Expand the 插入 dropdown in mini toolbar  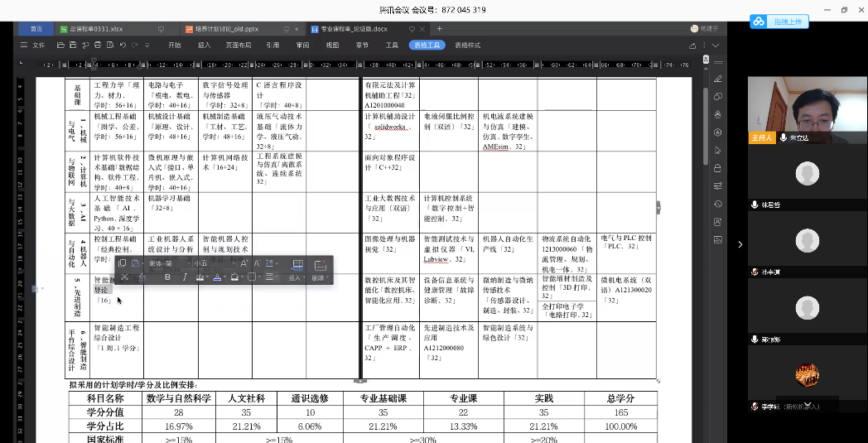pos(297,278)
